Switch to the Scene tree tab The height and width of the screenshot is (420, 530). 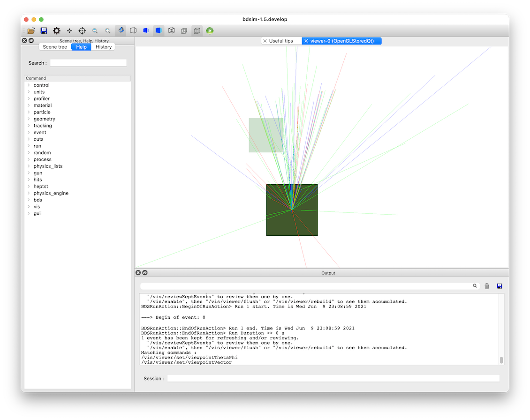55,47
